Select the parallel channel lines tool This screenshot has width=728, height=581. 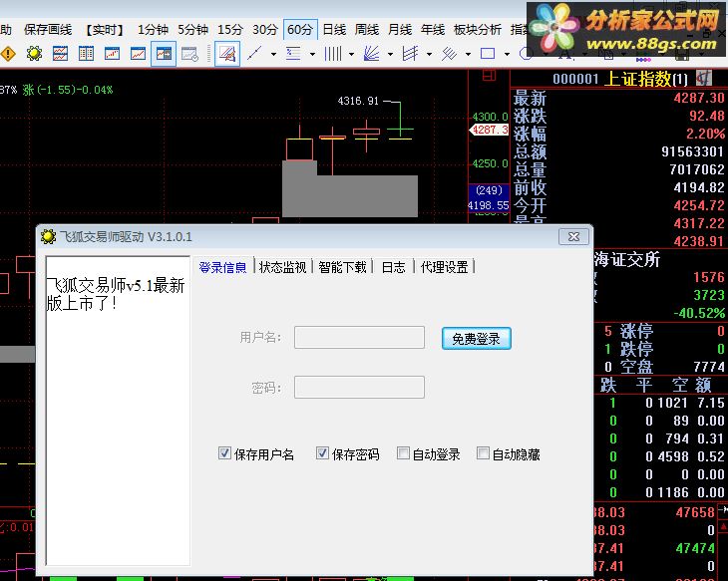pos(411,54)
